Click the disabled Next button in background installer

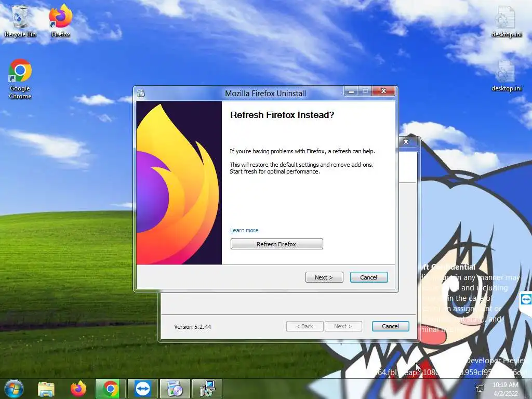tap(343, 326)
